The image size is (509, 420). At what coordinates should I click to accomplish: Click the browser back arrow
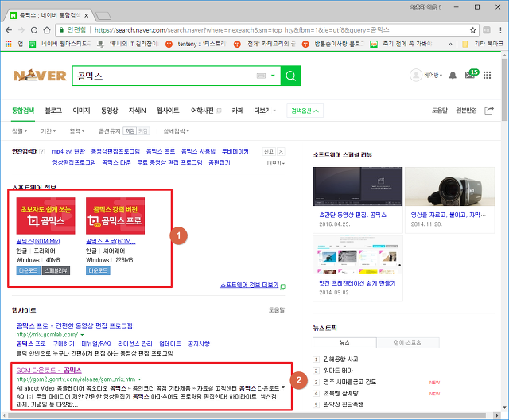pos(9,30)
